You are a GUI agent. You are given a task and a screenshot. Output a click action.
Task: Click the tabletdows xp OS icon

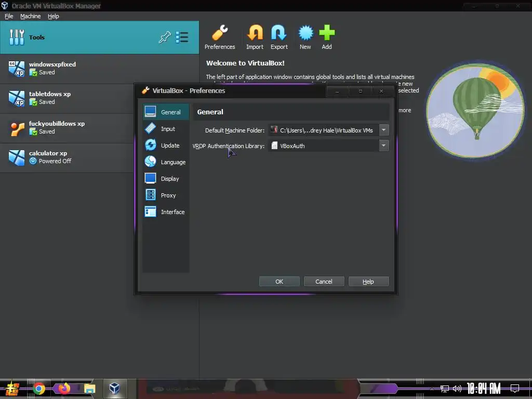point(17,98)
